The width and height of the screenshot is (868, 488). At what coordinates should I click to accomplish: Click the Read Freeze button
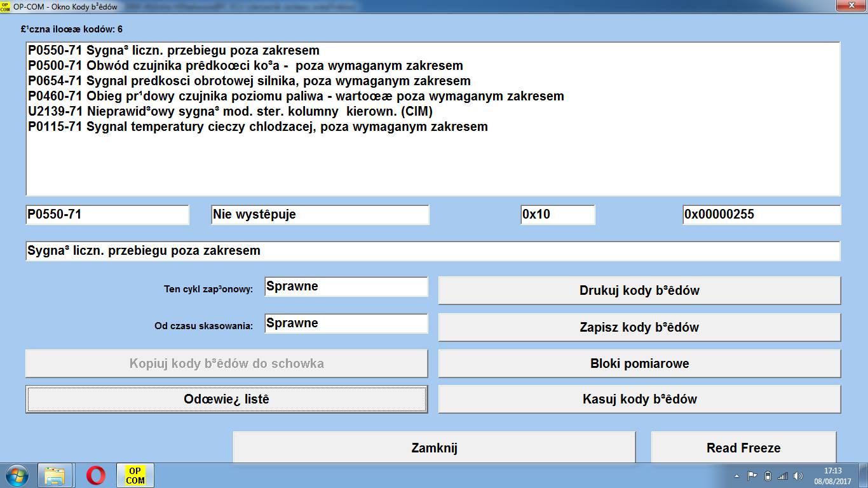[x=743, y=447]
